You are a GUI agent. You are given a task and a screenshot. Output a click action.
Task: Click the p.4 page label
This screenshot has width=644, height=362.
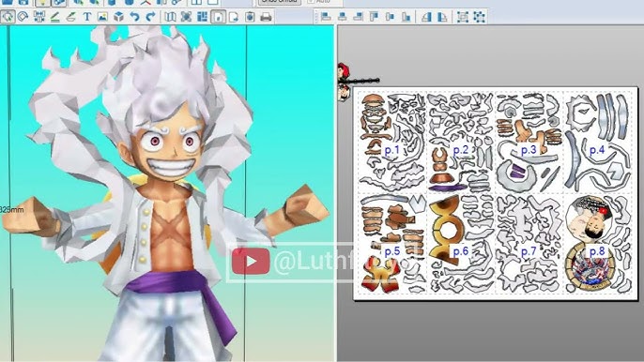pyautogui.click(x=597, y=150)
